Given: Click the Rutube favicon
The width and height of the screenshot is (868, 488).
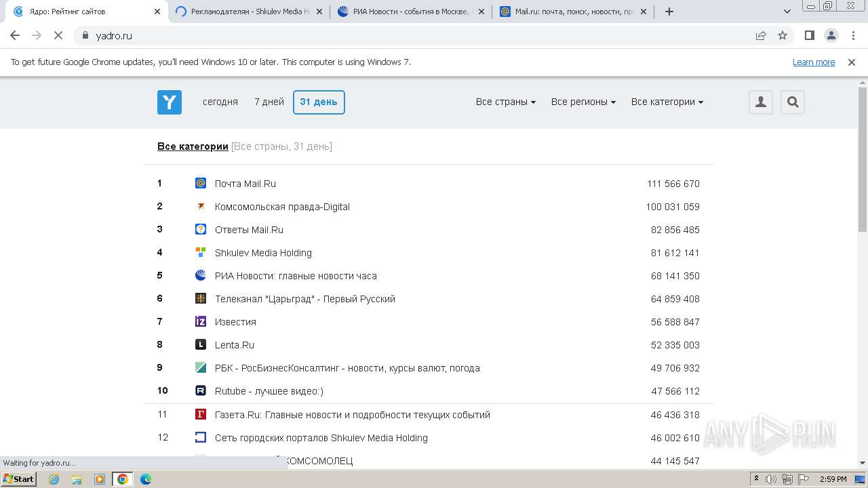Looking at the screenshot, I should tap(201, 390).
